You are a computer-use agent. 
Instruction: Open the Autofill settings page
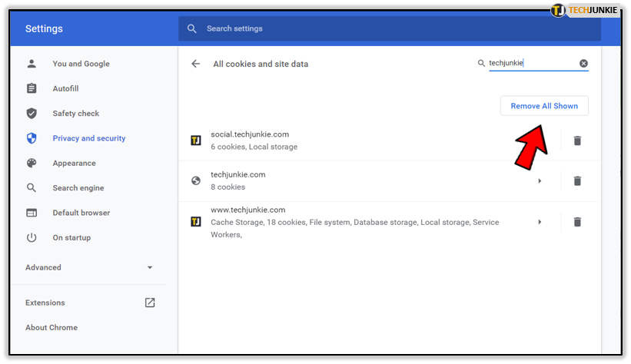point(65,88)
